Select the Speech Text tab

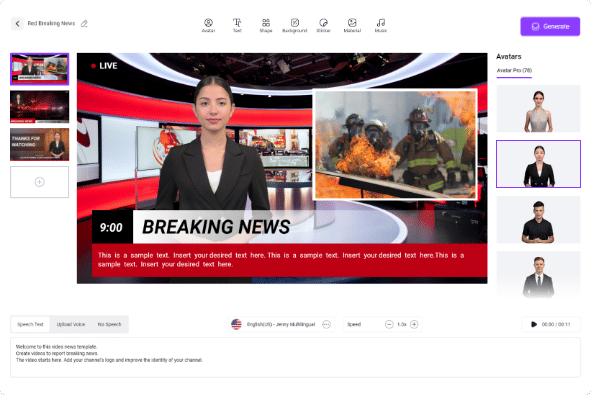tap(30, 324)
